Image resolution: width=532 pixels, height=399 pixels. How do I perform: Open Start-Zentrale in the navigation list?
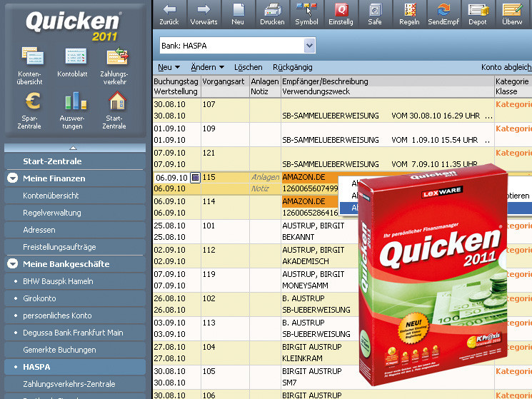click(75, 161)
